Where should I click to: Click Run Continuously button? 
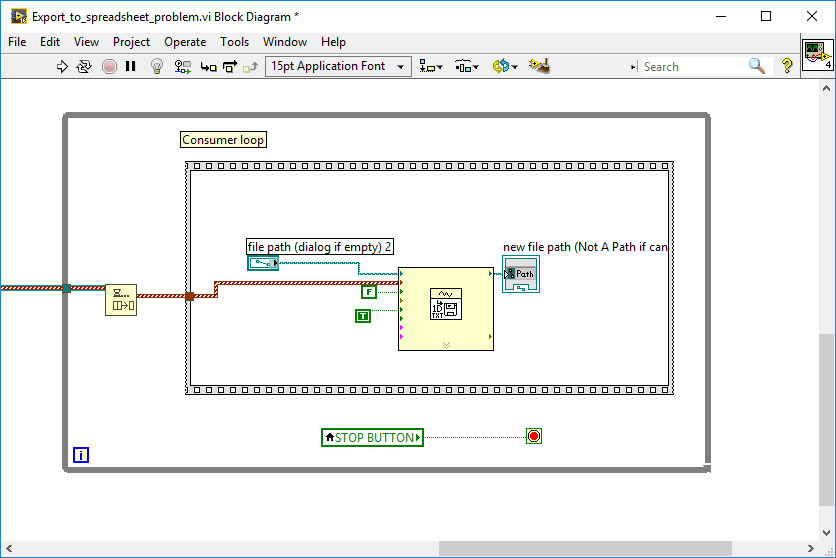(x=84, y=67)
